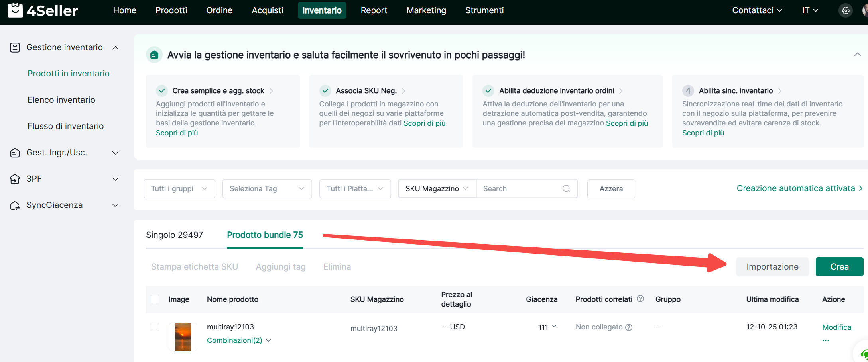Check the multiray12103 row checkbox

pyautogui.click(x=155, y=327)
